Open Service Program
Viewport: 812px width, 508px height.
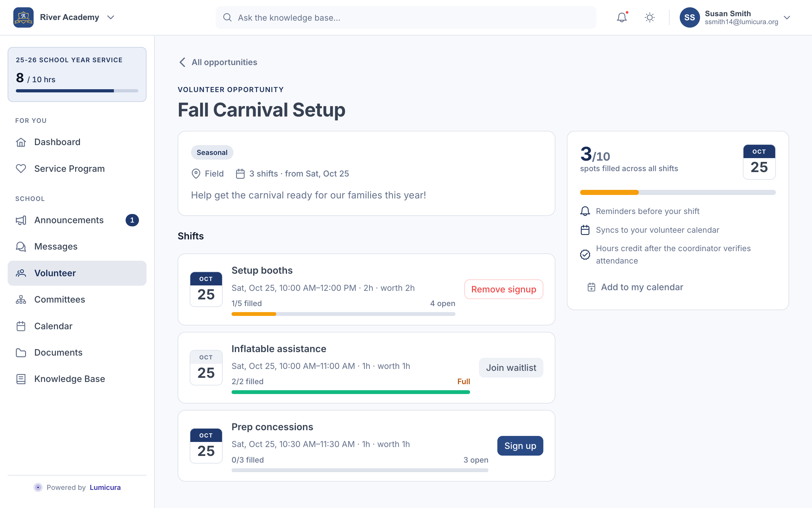(77, 169)
